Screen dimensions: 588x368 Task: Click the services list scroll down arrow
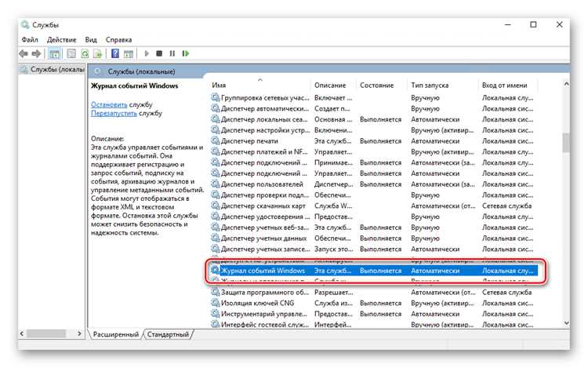(566, 323)
